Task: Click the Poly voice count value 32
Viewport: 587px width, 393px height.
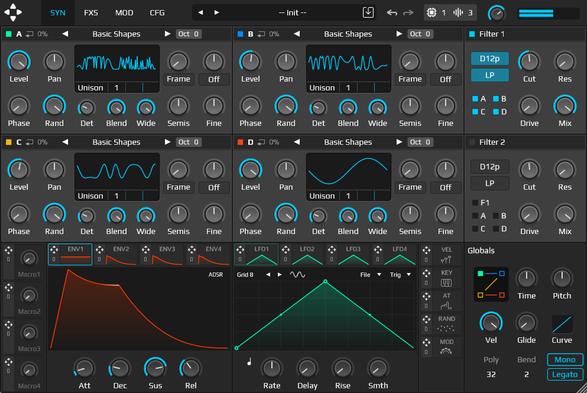Action: (491, 374)
